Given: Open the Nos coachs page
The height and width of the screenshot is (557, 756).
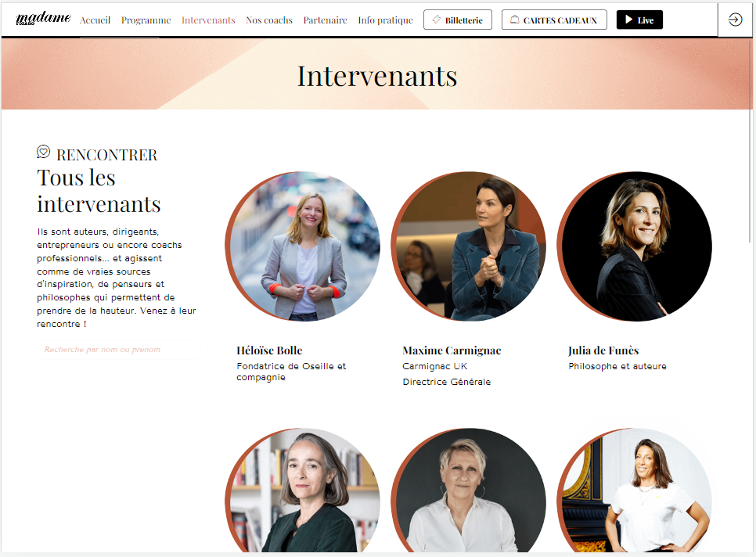Looking at the screenshot, I should 269,20.
